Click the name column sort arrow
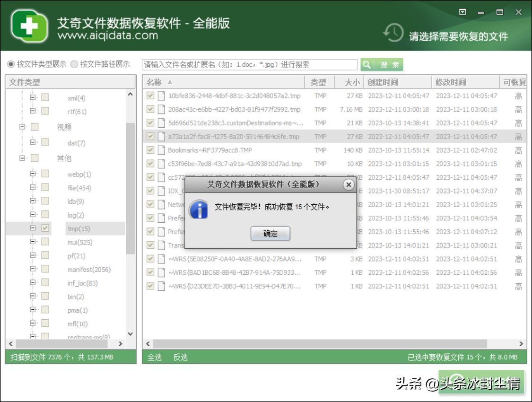This screenshot has width=532, height=402. pyautogui.click(x=170, y=82)
